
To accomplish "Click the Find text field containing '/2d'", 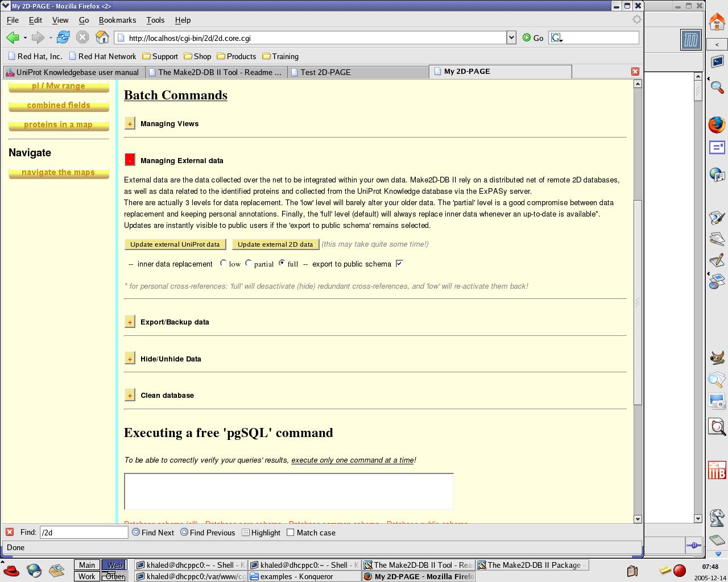I will 84,533.
